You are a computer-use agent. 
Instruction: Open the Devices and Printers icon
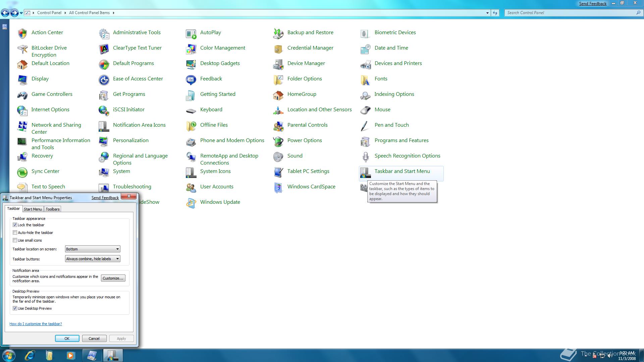coord(366,64)
